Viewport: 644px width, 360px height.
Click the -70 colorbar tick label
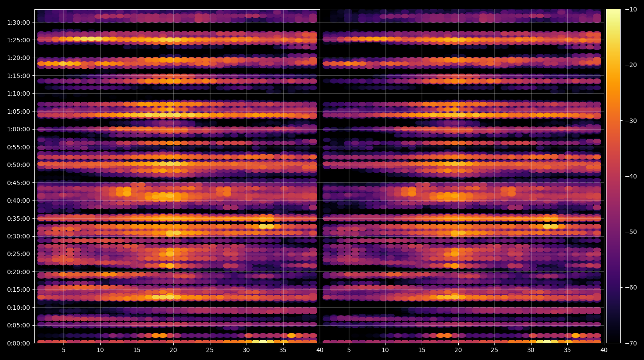tap(631, 343)
